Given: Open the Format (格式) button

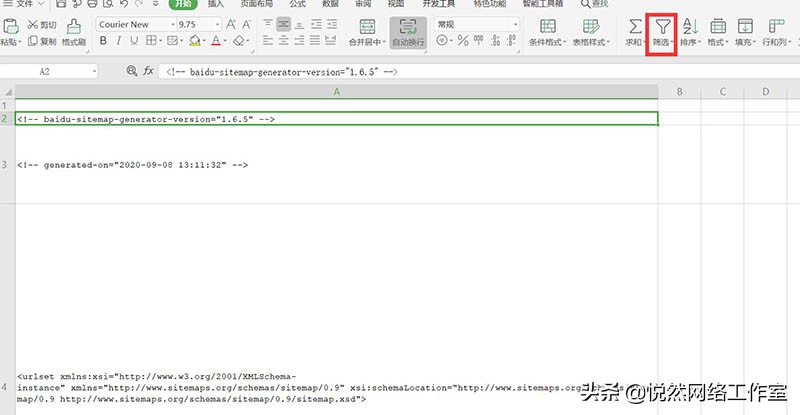Looking at the screenshot, I should (718, 33).
